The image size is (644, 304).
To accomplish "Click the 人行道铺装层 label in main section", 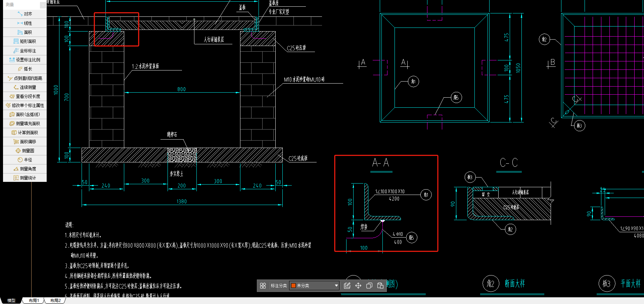I will tap(214, 40).
